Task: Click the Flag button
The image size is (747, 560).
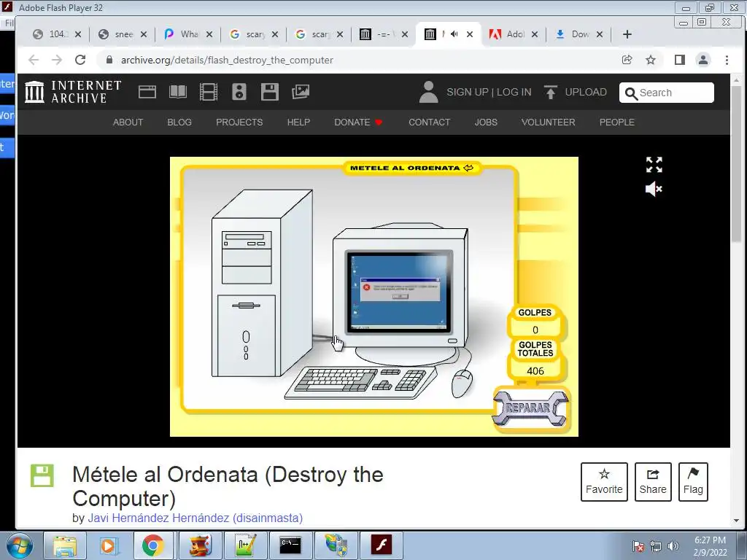Action: (x=693, y=482)
